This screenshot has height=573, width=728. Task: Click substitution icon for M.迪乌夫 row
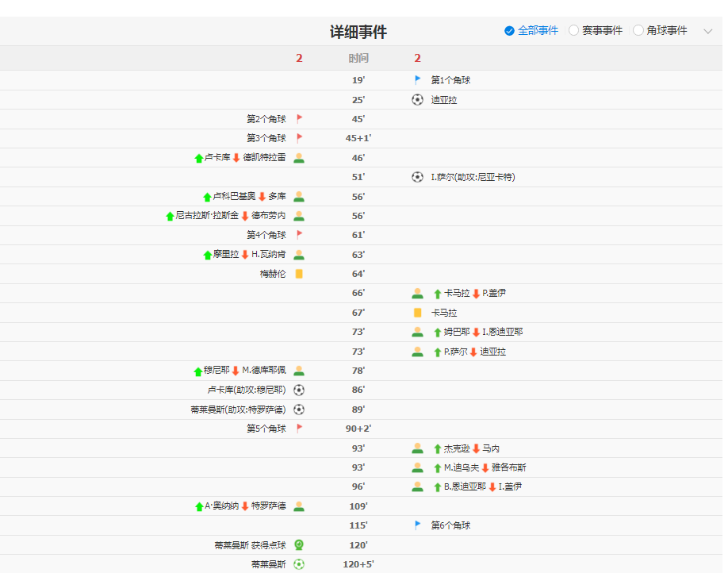(x=417, y=467)
